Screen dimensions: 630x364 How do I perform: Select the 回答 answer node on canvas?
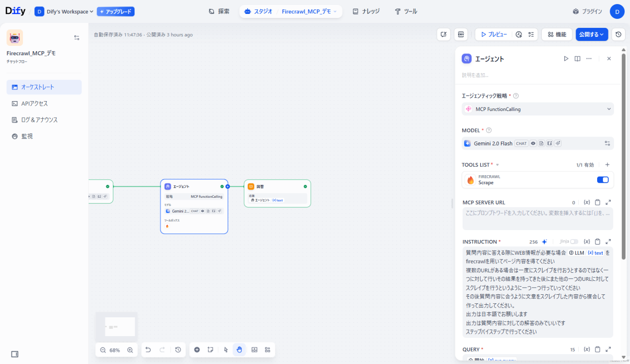pyautogui.click(x=277, y=193)
